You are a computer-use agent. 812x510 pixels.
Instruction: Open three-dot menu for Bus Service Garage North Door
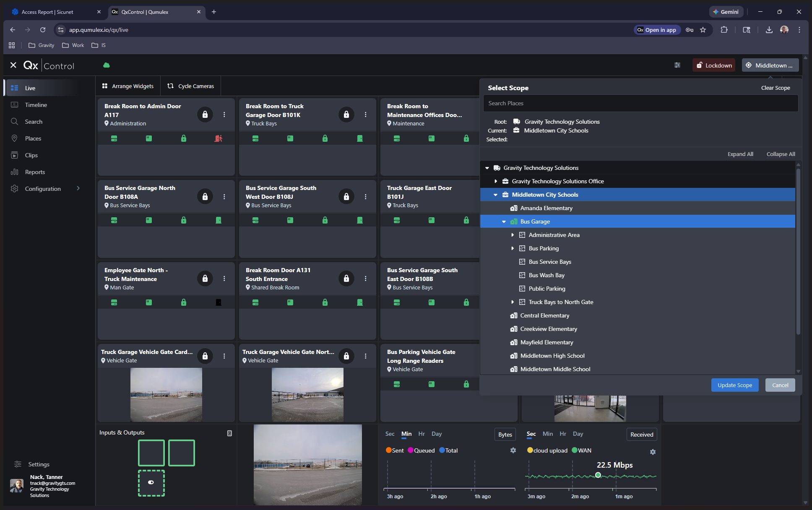224,197
